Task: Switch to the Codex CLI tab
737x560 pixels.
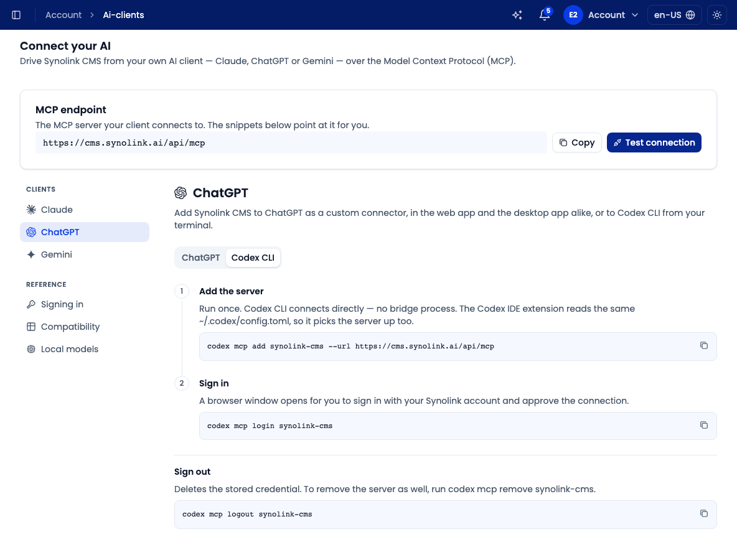Action: click(x=253, y=258)
